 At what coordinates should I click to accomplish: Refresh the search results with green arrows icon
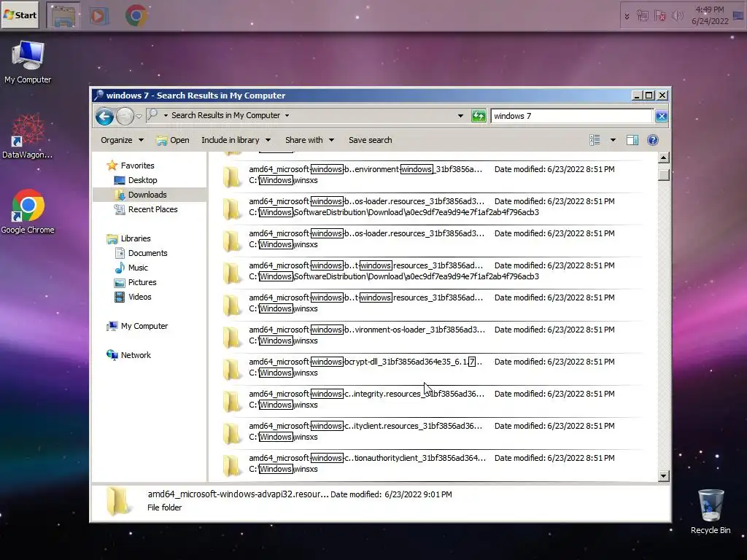479,116
